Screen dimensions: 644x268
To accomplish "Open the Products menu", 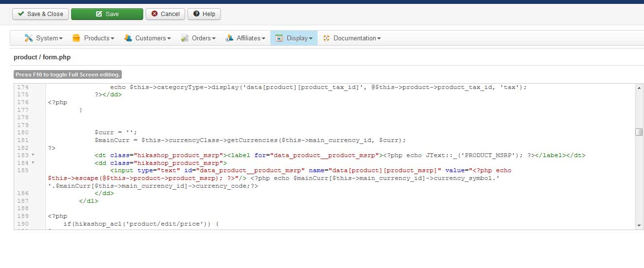I will [x=93, y=38].
